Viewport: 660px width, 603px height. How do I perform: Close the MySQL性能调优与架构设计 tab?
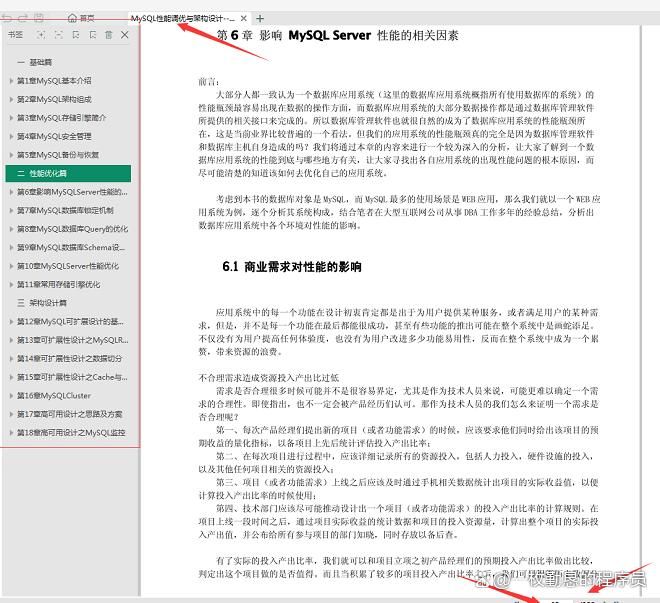coord(244,19)
